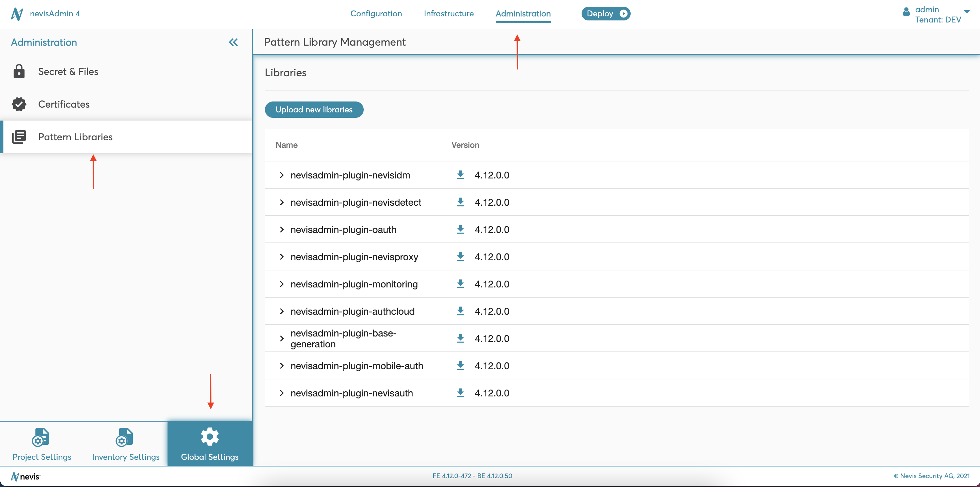Click the Deploy button
The width and height of the screenshot is (980, 487).
tap(606, 14)
